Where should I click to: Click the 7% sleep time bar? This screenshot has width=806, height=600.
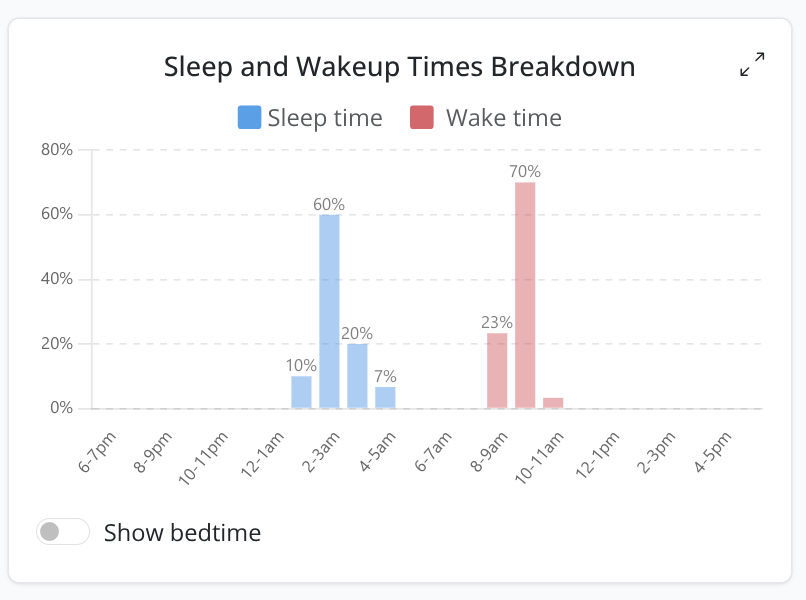[385, 397]
